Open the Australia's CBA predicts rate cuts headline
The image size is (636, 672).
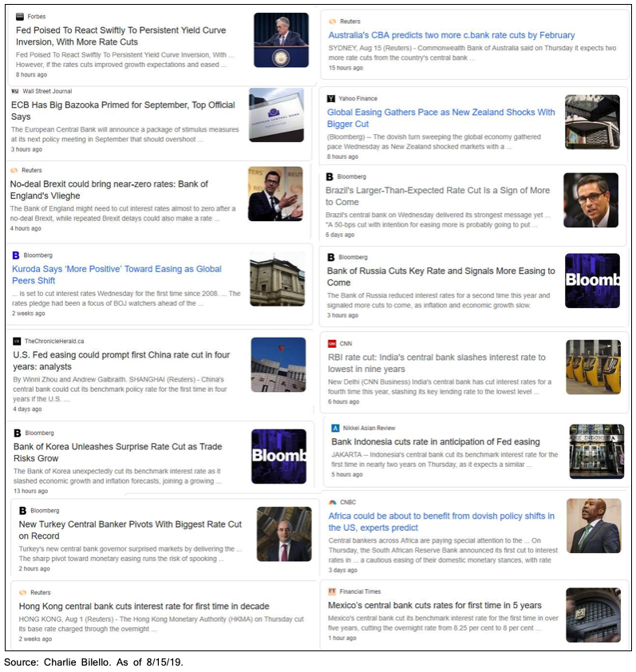click(452, 35)
